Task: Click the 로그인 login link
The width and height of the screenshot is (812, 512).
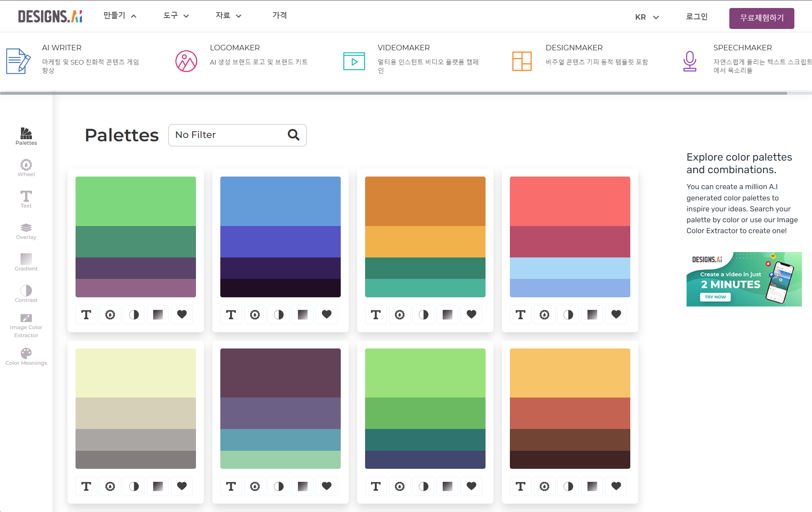Action: 697,17
